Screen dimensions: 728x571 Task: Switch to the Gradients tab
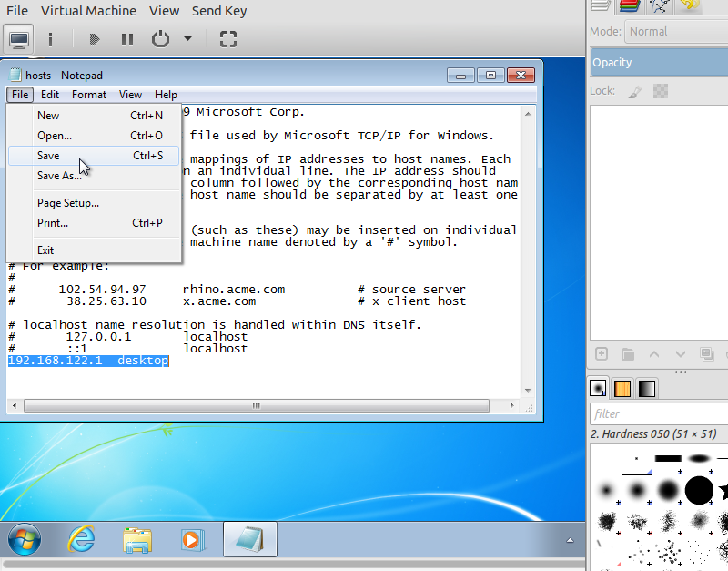click(645, 388)
